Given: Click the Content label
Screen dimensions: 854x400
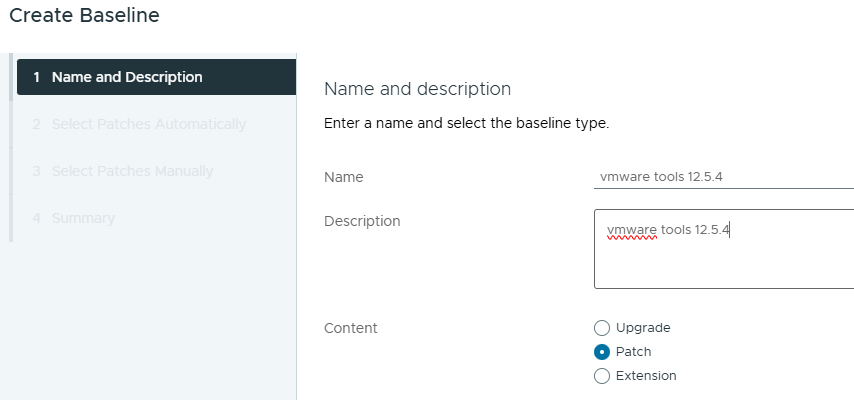Looking at the screenshot, I should point(351,328).
